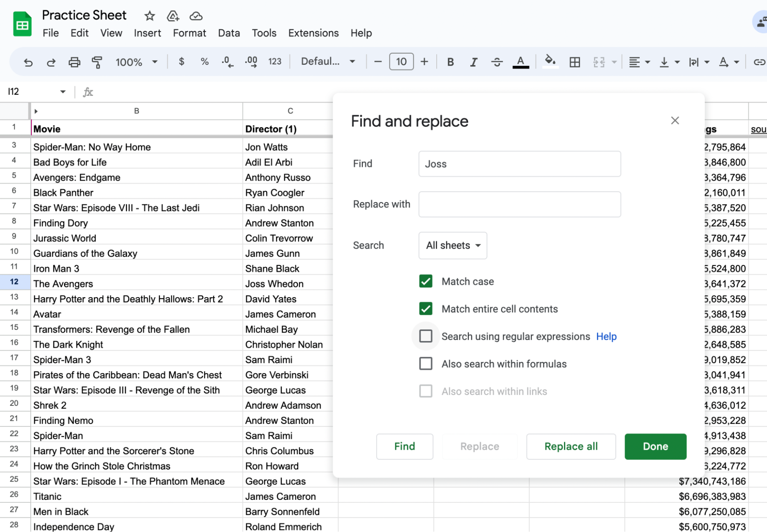Viewport: 767px width, 532px height.
Task: Click the Replace all button
Action: pyautogui.click(x=571, y=446)
